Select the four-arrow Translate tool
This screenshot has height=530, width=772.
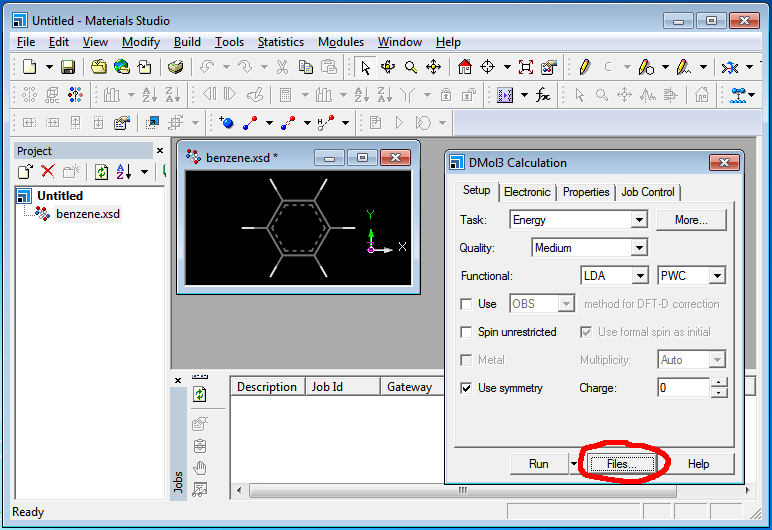(x=433, y=66)
